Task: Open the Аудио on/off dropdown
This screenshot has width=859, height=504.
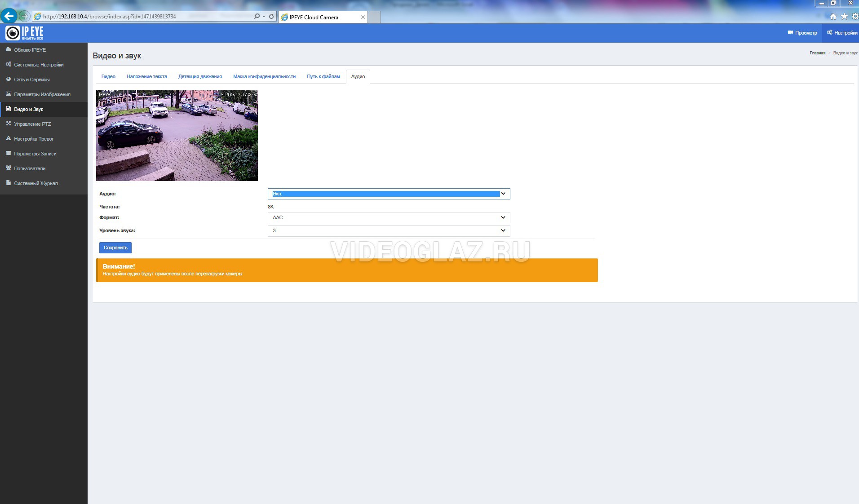Action: pos(389,194)
